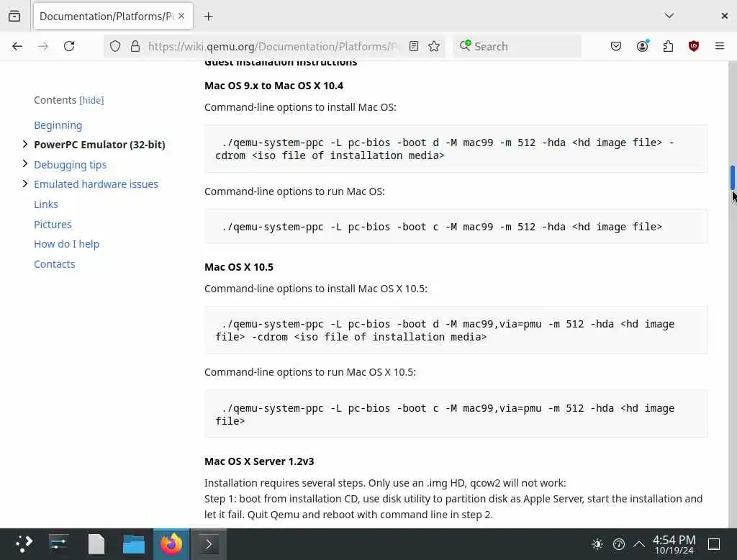Click the Mac OS X 10.5 heading
The width and height of the screenshot is (737, 560).
(x=239, y=267)
